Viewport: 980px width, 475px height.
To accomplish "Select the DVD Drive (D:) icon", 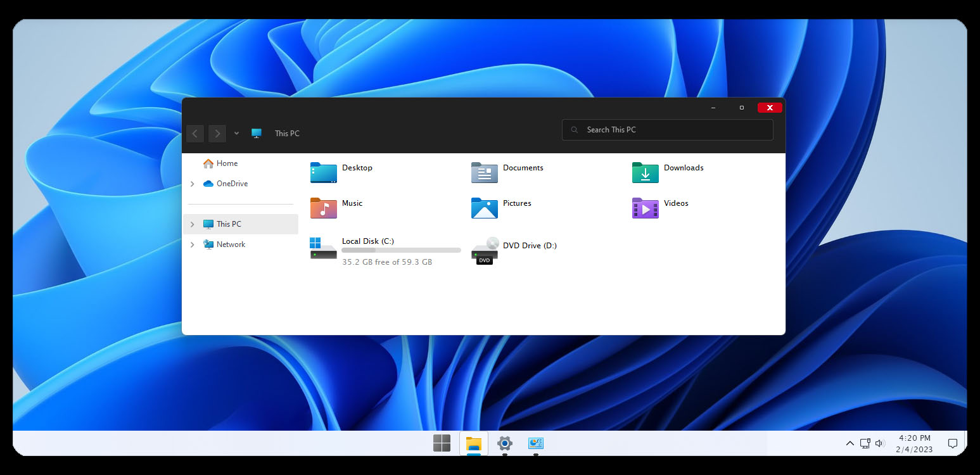I will 486,250.
